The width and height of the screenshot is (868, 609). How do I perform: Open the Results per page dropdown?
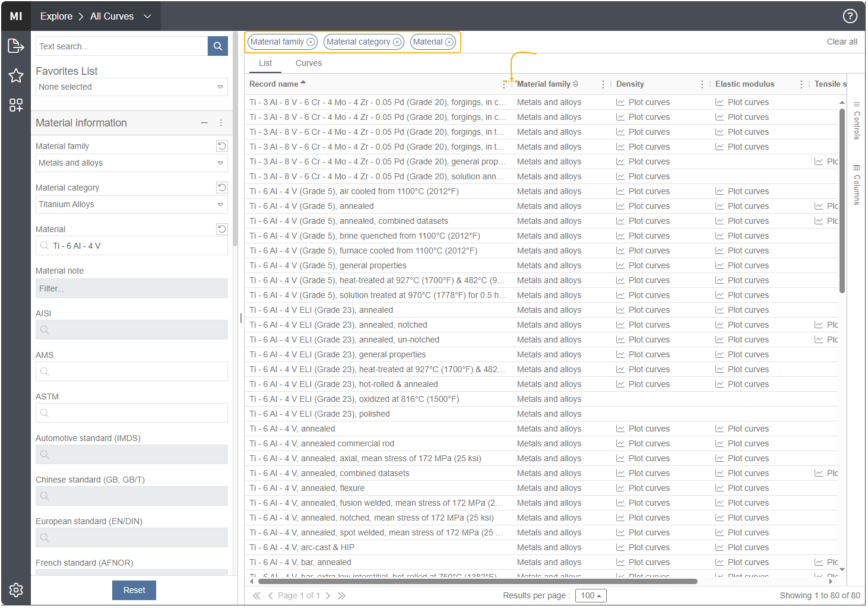591,595
